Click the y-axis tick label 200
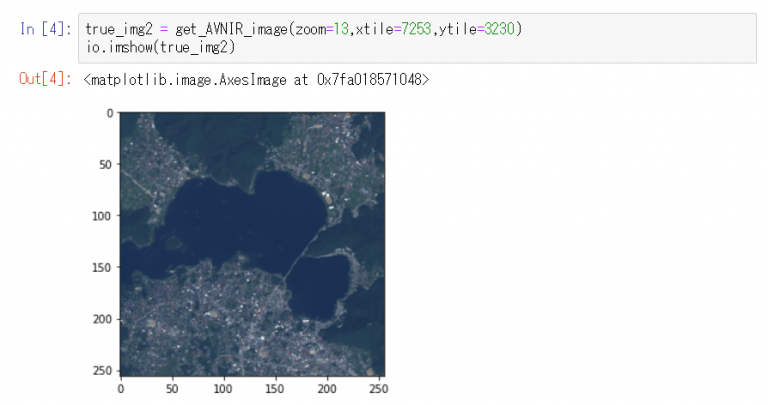 102,319
